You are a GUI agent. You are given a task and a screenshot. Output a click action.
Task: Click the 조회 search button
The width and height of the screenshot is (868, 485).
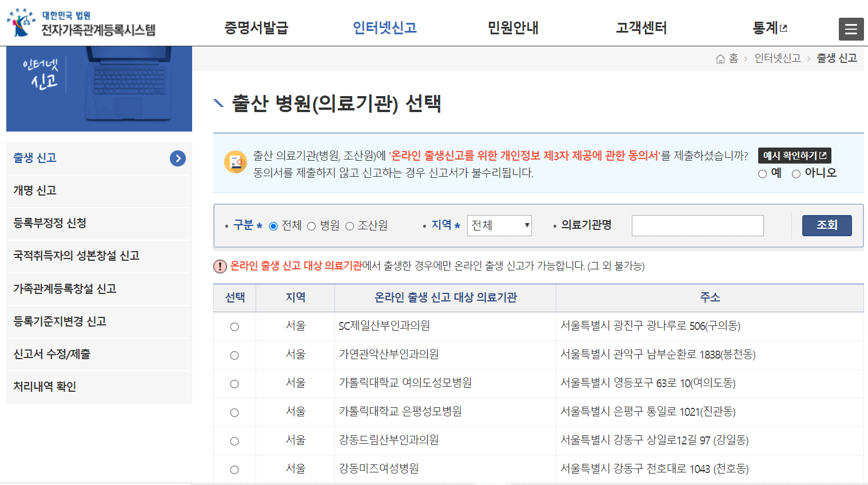[x=827, y=225]
